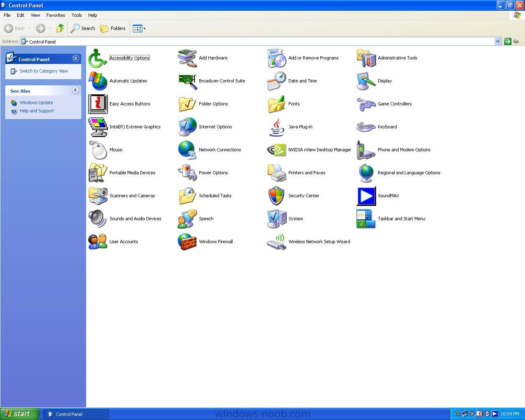This screenshot has width=525, height=420.
Task: Open the Help menu
Action: pos(93,15)
